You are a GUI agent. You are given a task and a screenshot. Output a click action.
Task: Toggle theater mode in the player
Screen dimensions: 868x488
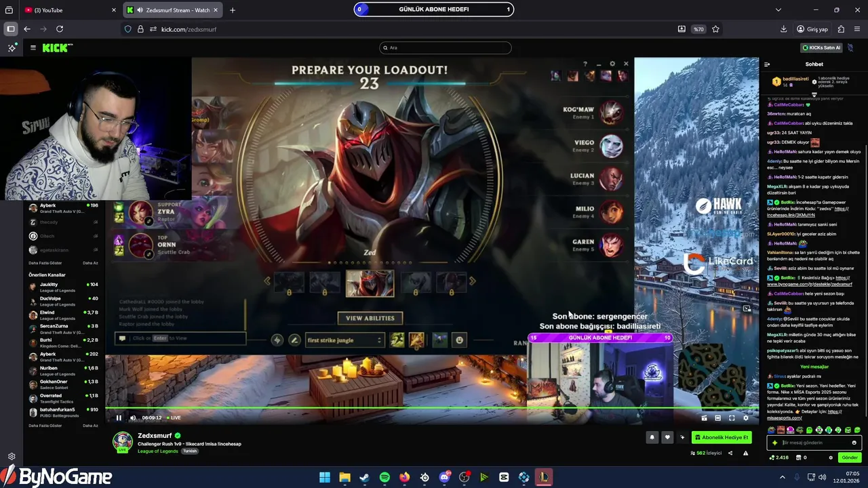(718, 418)
